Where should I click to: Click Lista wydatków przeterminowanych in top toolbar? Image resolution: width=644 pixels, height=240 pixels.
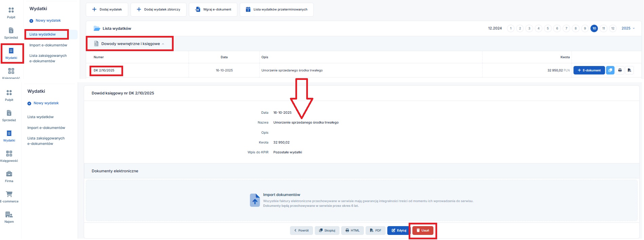tap(277, 9)
